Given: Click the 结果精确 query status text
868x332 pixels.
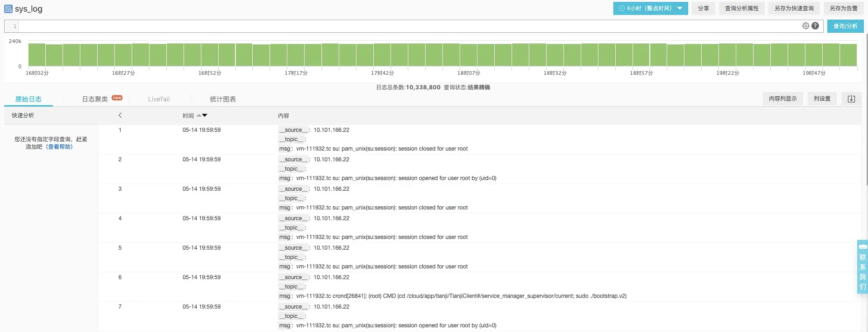Looking at the screenshot, I should pos(479,87).
